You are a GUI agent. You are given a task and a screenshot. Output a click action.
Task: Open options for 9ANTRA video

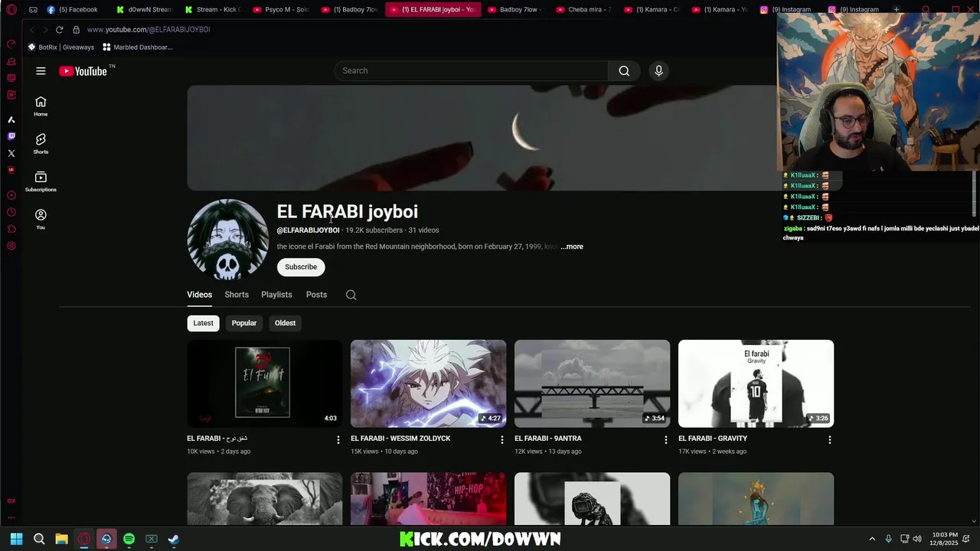(665, 440)
